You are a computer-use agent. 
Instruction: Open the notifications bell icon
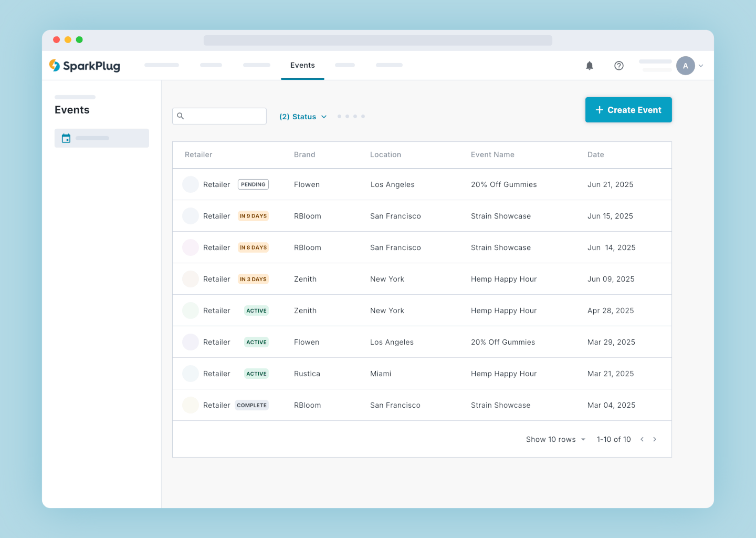pyautogui.click(x=590, y=66)
